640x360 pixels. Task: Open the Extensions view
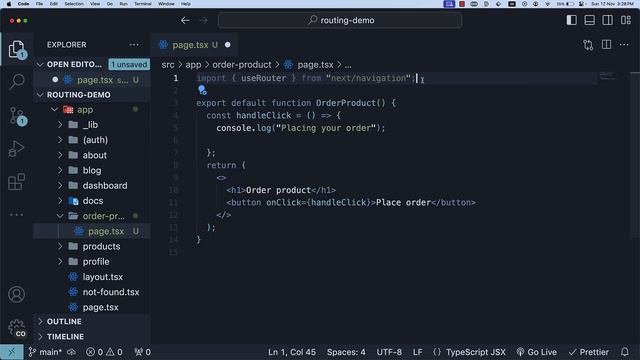click(x=16, y=182)
